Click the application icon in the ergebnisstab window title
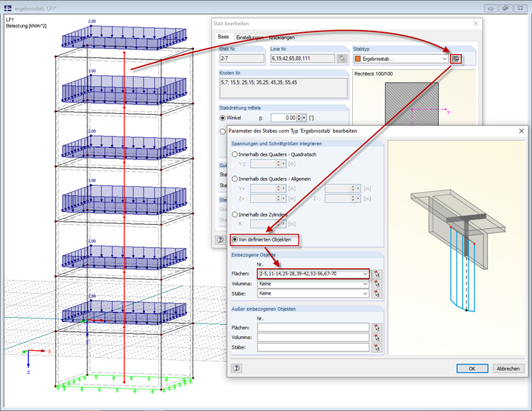 8,8
